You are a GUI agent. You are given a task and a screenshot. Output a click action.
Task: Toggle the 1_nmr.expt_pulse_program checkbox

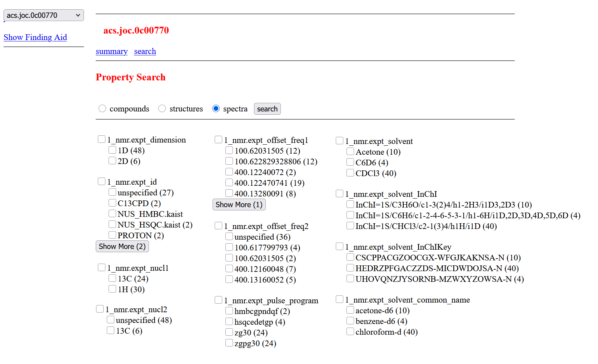[218, 300]
